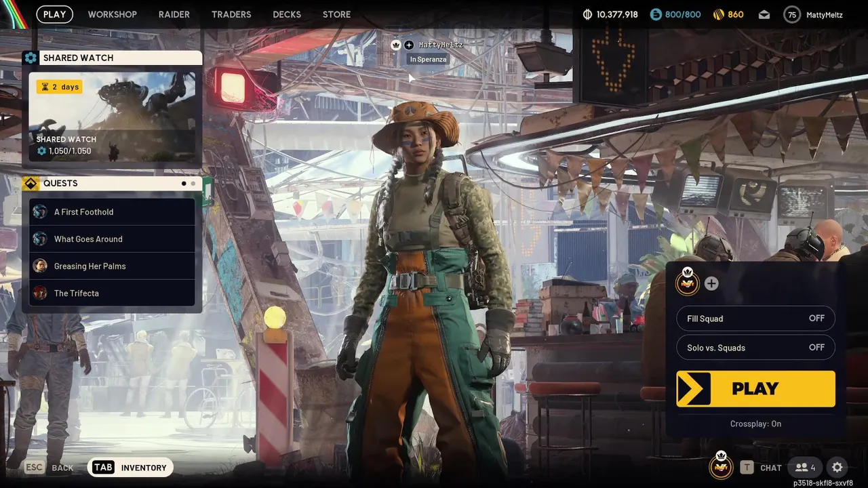Toggle Solo vs. Squads option

pos(755,347)
